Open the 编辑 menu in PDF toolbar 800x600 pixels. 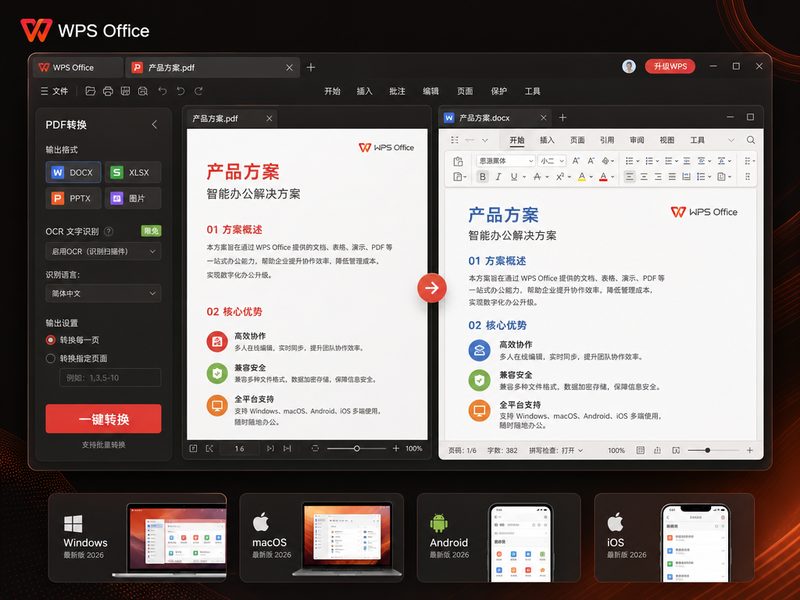point(431,91)
